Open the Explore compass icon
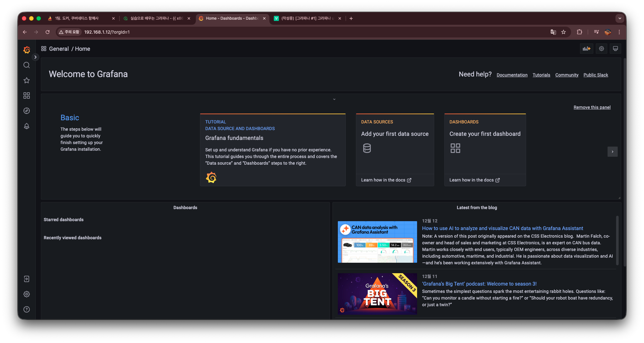Viewport: 644px width, 343px height. point(27,111)
